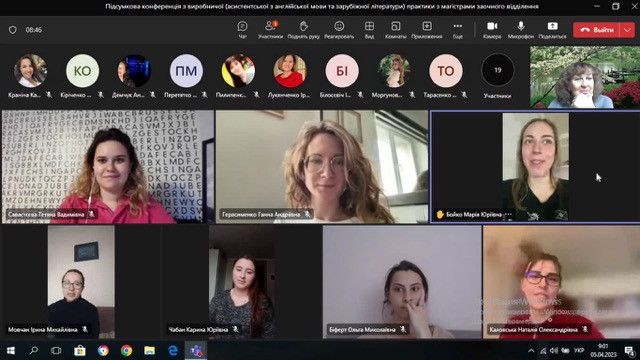Open options dots on Бойко Марія tile

coord(509,214)
